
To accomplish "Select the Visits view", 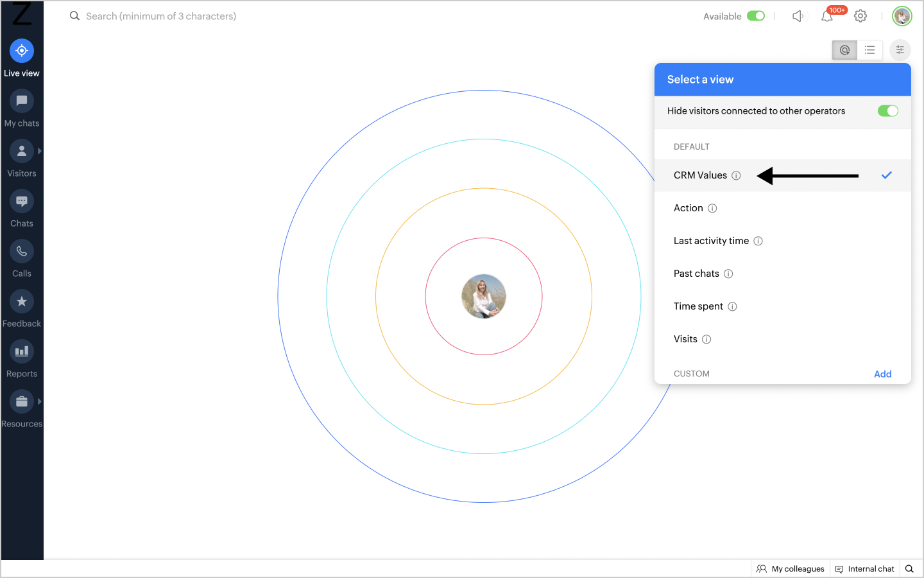I will point(783,339).
